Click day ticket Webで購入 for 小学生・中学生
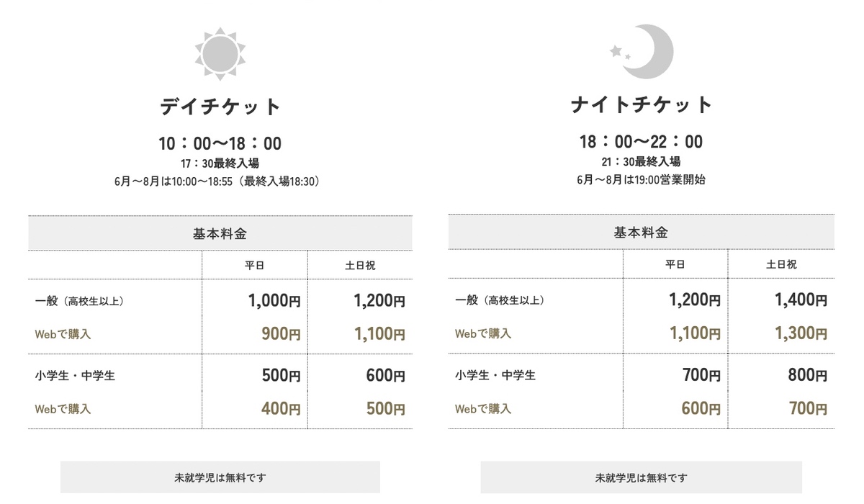This screenshot has height=504, width=864. click(x=63, y=409)
